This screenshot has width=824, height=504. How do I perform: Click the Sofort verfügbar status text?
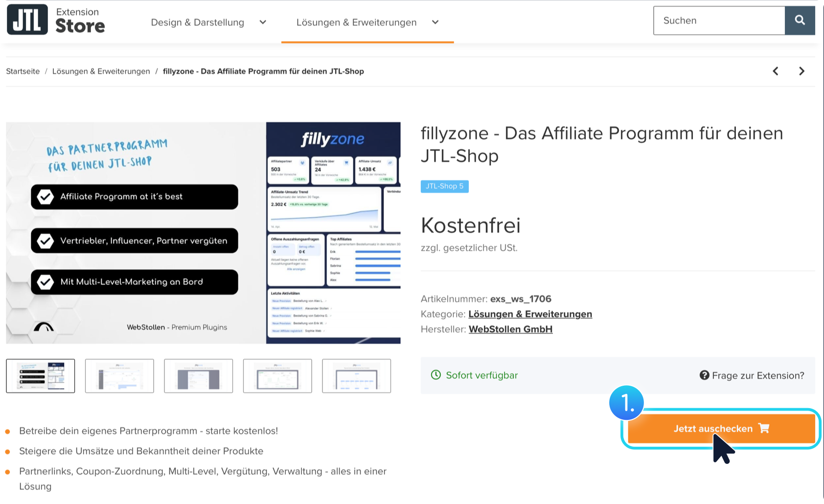482,375
